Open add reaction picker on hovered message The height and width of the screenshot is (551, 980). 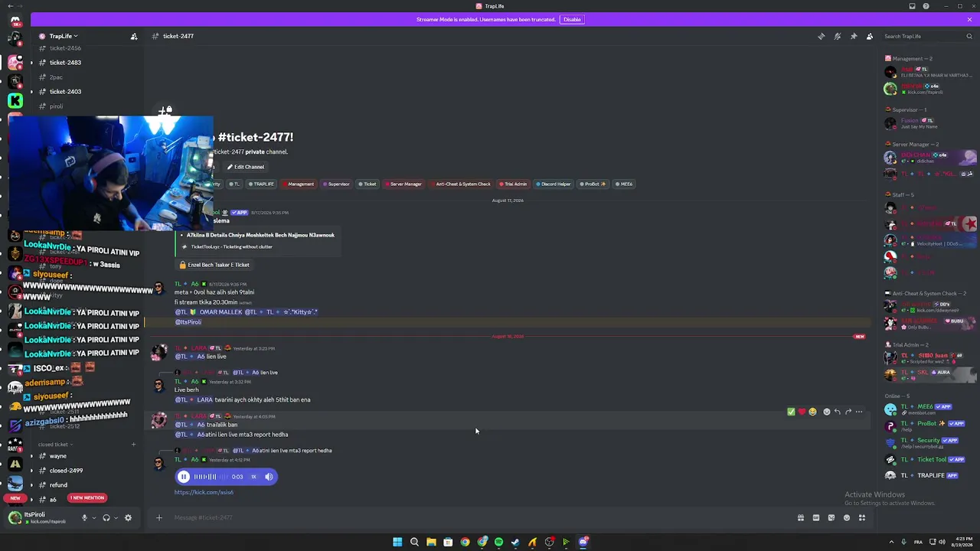click(826, 412)
